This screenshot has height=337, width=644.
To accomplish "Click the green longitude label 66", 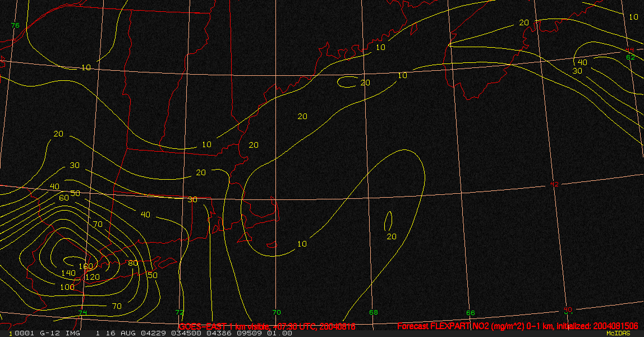I will 471,313.
